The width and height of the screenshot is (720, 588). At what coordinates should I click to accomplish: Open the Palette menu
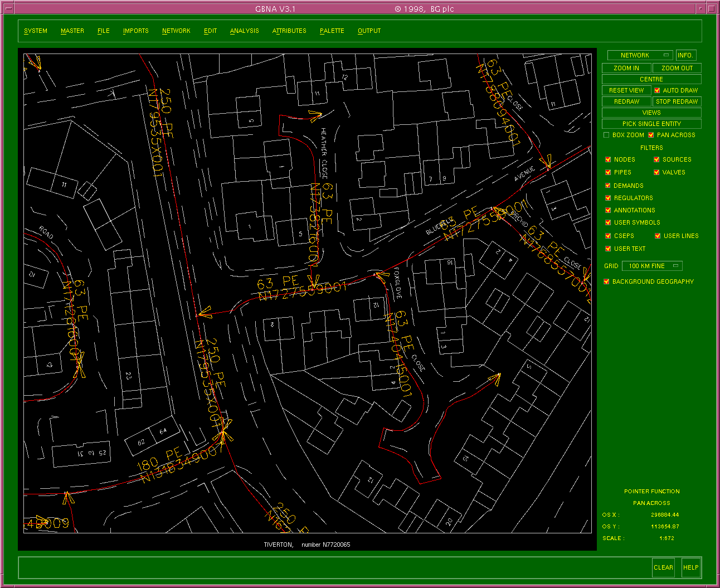point(332,31)
